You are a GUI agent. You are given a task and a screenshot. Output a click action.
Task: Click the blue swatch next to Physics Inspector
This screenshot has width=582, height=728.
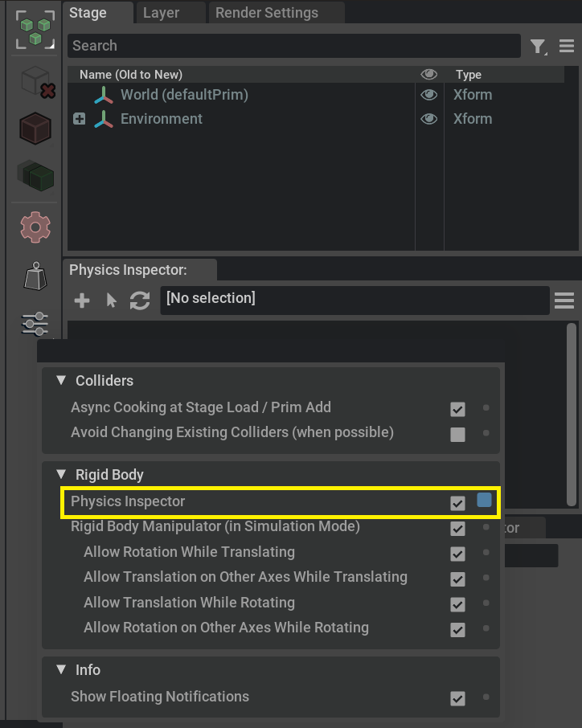pos(485,499)
